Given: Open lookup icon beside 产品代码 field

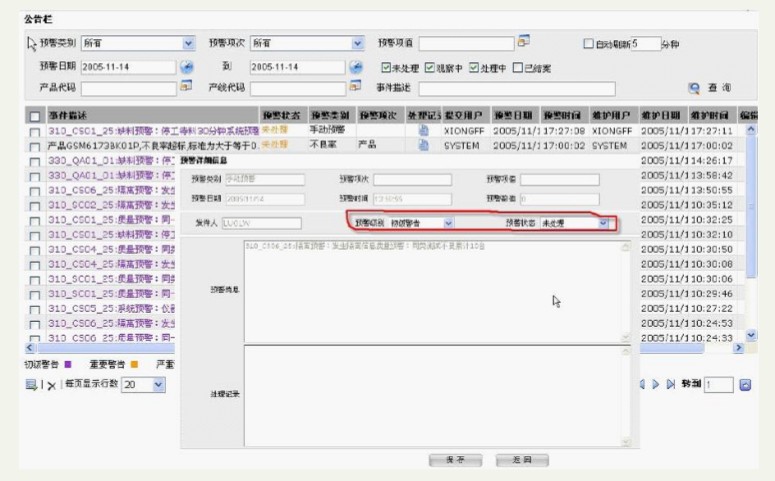Looking at the screenshot, I should coord(186,86).
